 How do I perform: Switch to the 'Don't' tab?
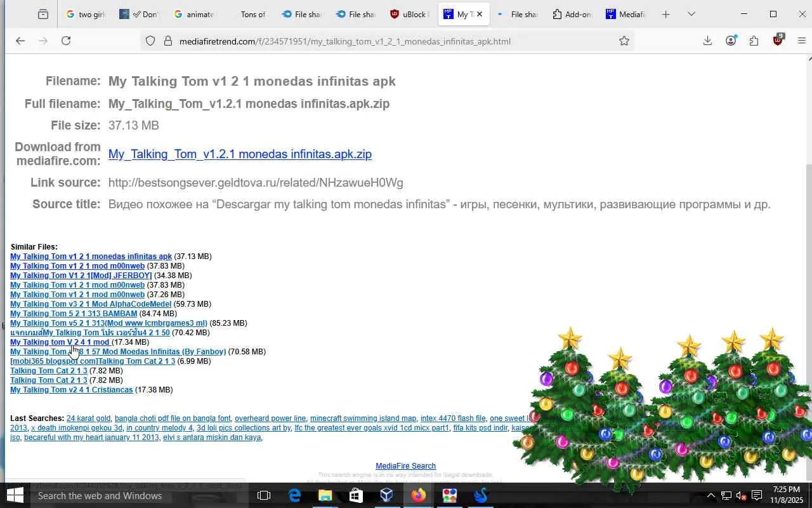(x=140, y=14)
